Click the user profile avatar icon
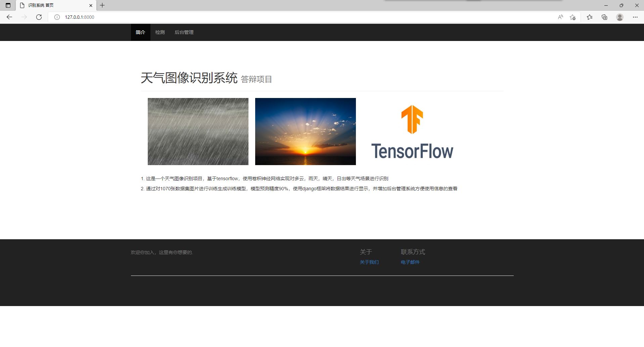Viewport: 644px width, 347px height. tap(620, 17)
